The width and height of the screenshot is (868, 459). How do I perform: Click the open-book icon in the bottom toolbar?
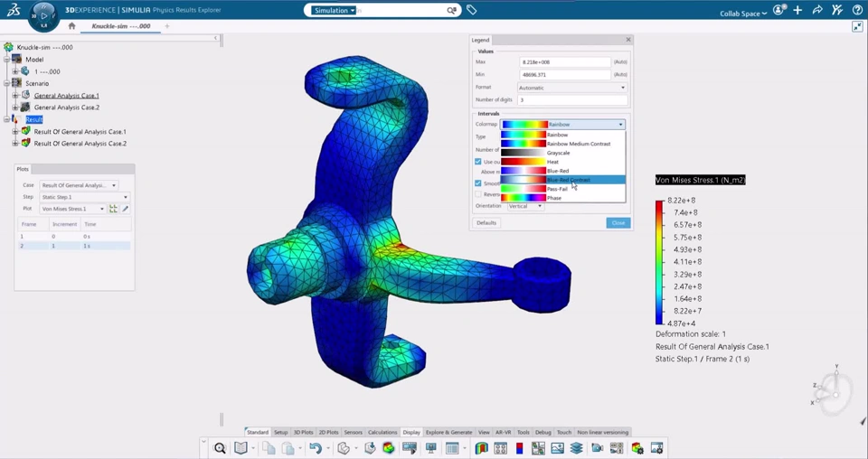pos(241,448)
